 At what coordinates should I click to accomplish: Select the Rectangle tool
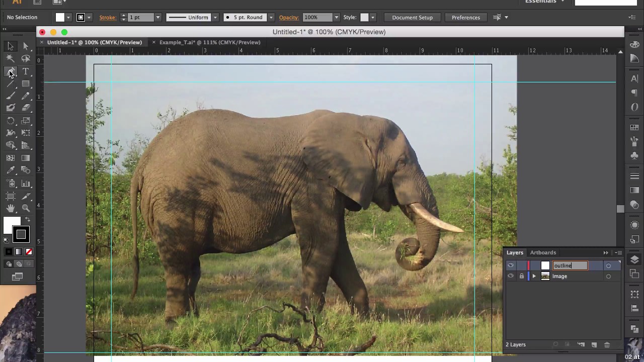pos(26,84)
